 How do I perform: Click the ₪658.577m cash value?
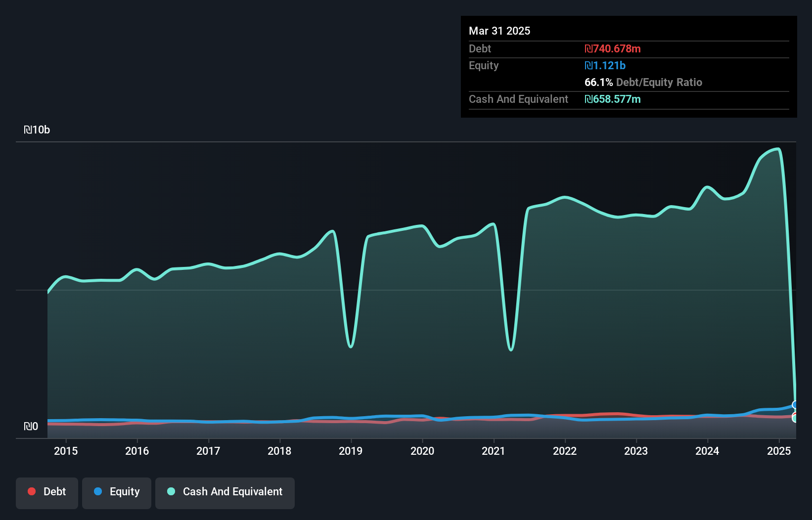tap(613, 99)
